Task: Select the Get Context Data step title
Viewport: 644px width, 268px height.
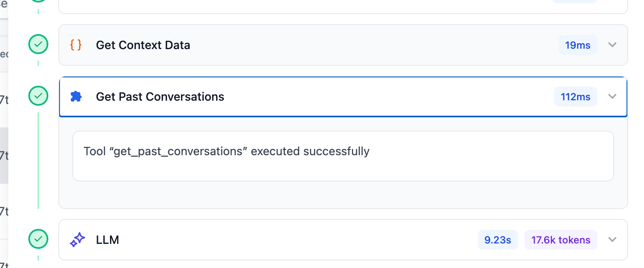Action: click(x=143, y=45)
